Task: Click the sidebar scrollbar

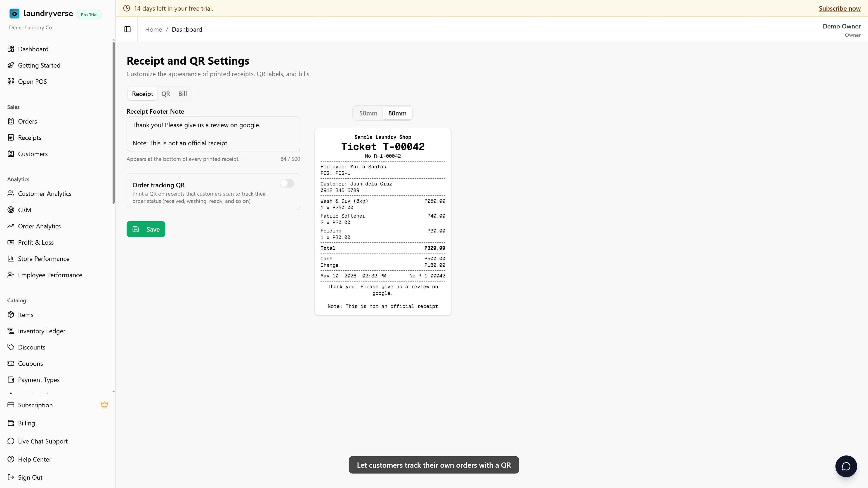Action: [113, 123]
